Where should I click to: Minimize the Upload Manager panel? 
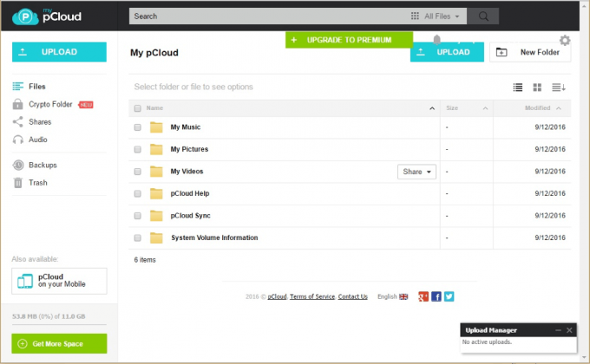tap(558, 330)
